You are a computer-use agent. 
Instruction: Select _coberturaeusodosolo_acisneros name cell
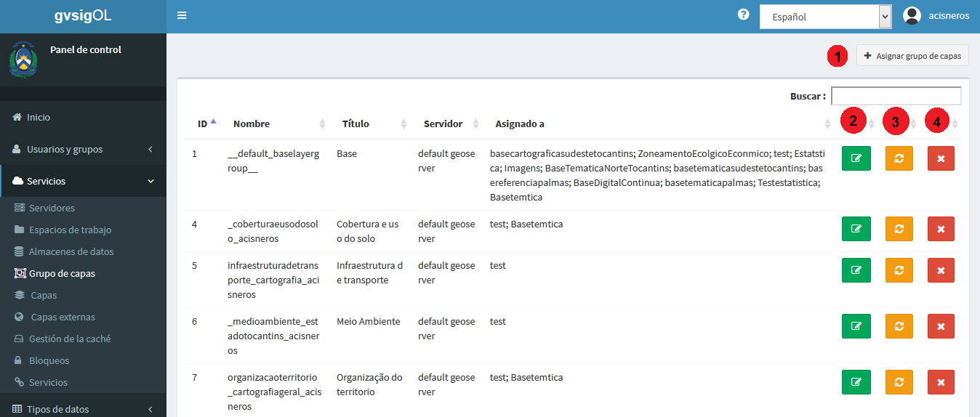273,231
